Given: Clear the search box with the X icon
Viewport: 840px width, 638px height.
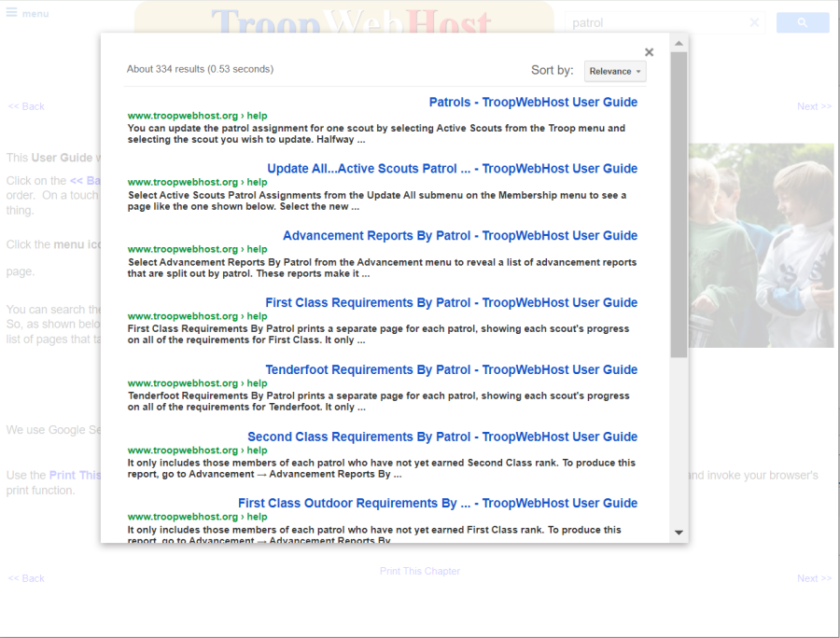Looking at the screenshot, I should coord(754,22).
